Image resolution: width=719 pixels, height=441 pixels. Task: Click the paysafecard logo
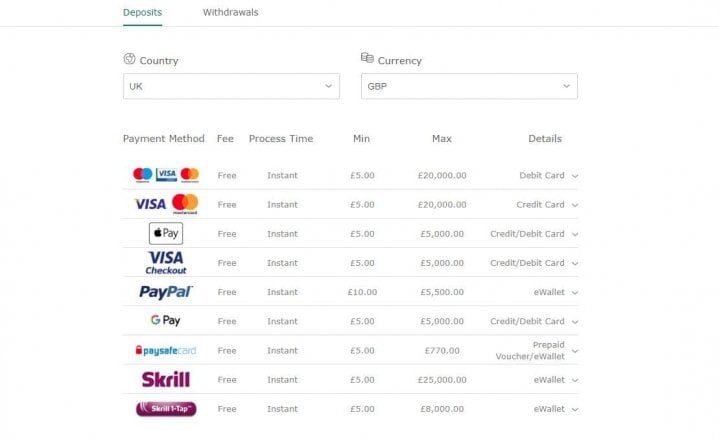click(x=166, y=350)
